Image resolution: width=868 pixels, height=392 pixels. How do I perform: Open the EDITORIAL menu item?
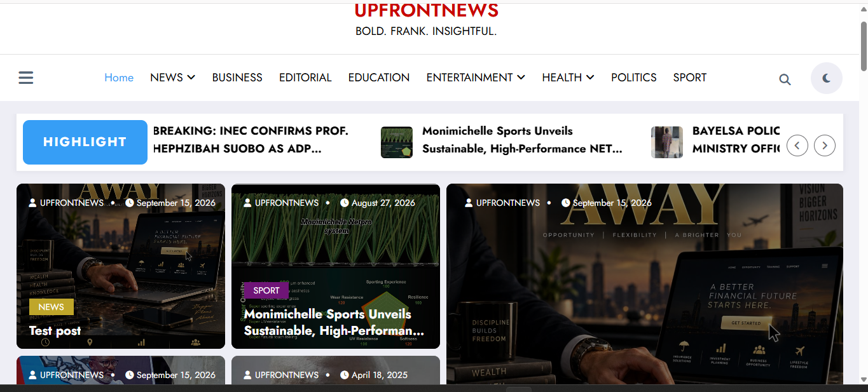click(x=305, y=78)
